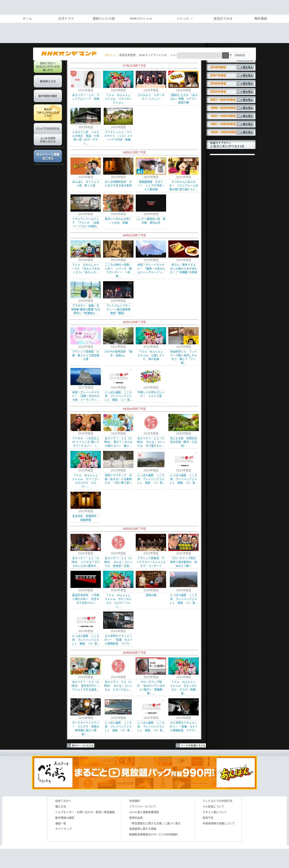
Task: Open 放送日でみる in top navigation
Action: pos(223,18)
